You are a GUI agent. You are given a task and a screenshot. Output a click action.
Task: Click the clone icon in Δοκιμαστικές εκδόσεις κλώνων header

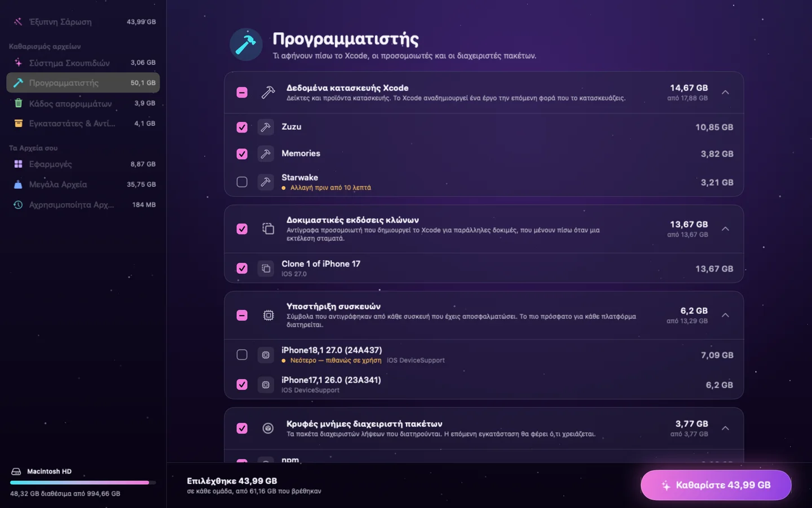coord(268,229)
